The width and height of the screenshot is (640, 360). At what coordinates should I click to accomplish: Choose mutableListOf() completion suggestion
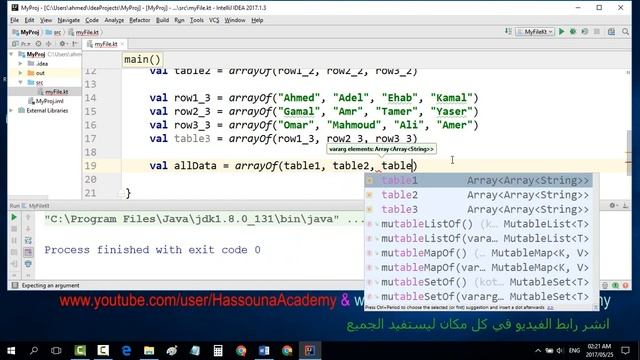(x=478, y=224)
